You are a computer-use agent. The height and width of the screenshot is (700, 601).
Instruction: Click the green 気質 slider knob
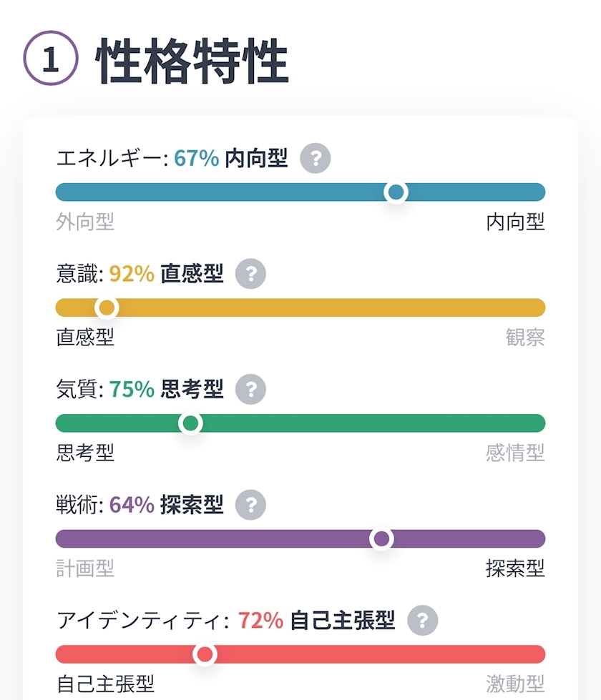(x=191, y=423)
